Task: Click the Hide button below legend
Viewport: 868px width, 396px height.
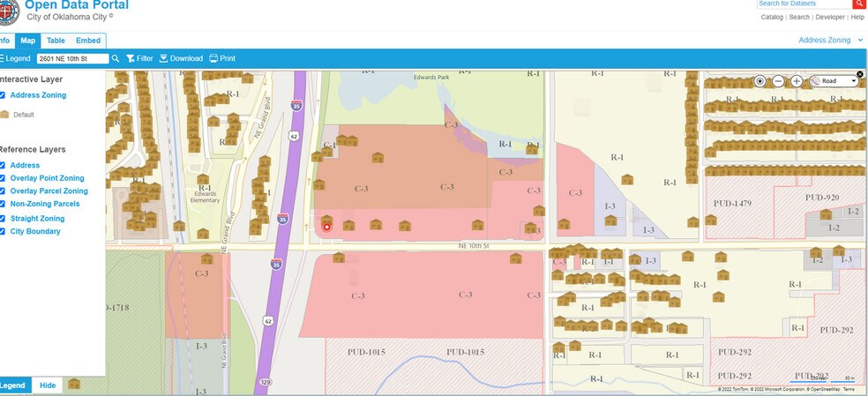Action: point(48,385)
